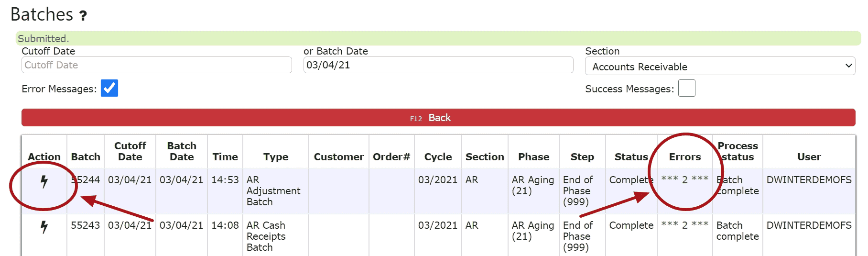868x256 pixels.
Task: Click the Process status column header
Action: pyautogui.click(x=737, y=151)
